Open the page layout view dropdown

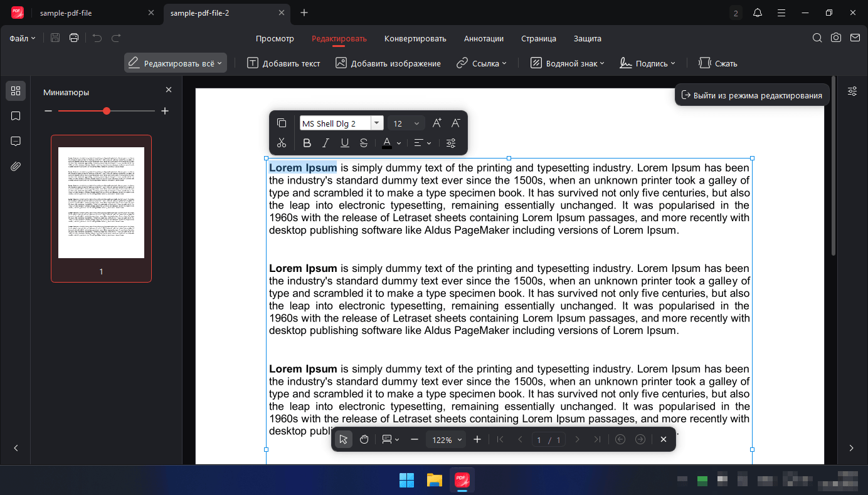point(391,439)
